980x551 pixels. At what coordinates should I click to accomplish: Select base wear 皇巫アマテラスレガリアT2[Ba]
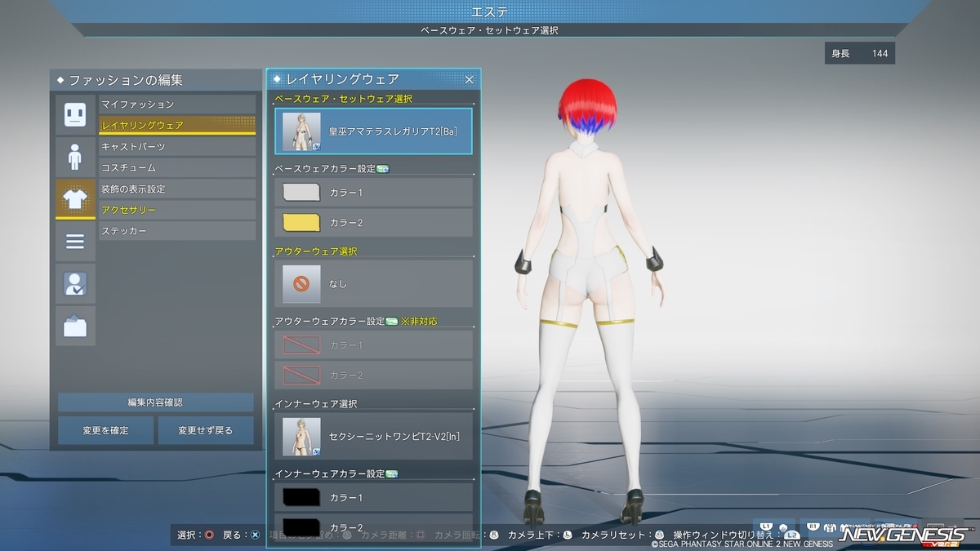373,131
